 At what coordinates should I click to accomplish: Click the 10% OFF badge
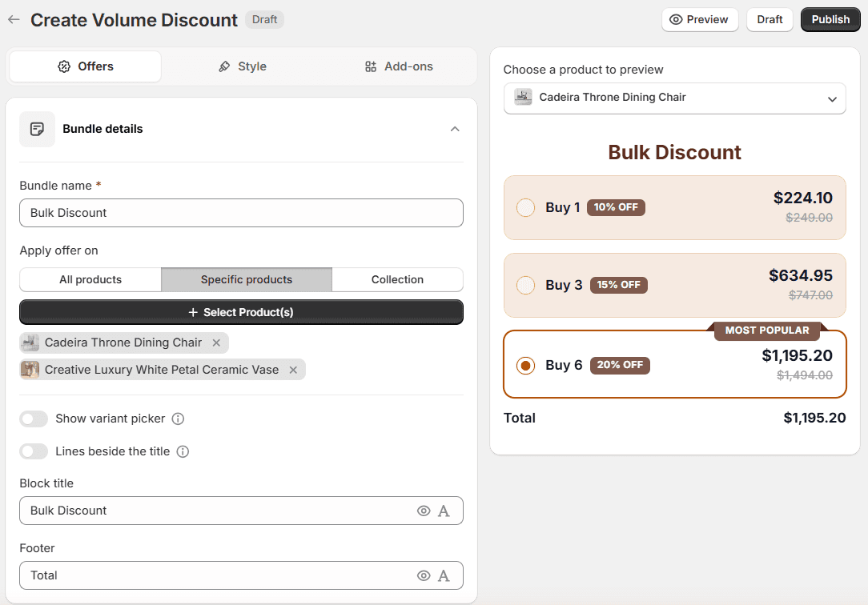[x=616, y=208]
